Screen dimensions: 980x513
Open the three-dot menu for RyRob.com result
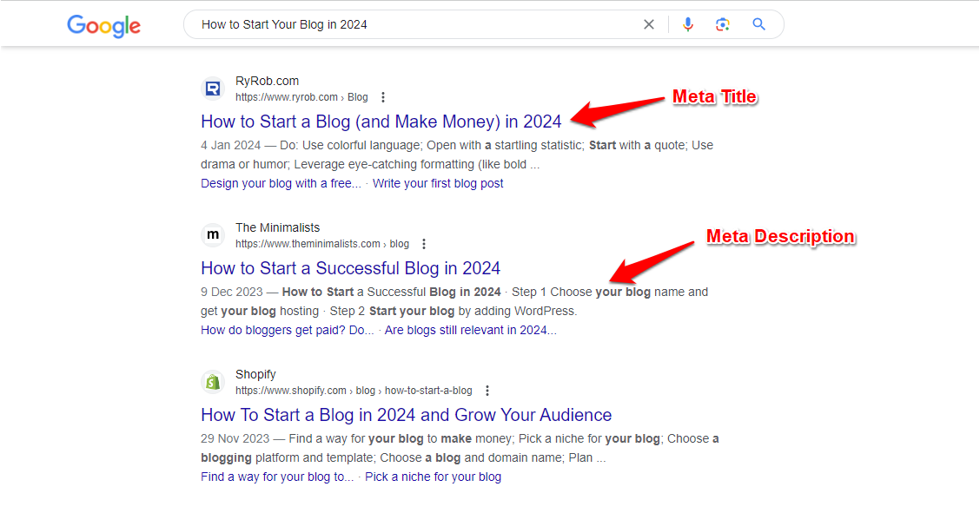[x=383, y=97]
